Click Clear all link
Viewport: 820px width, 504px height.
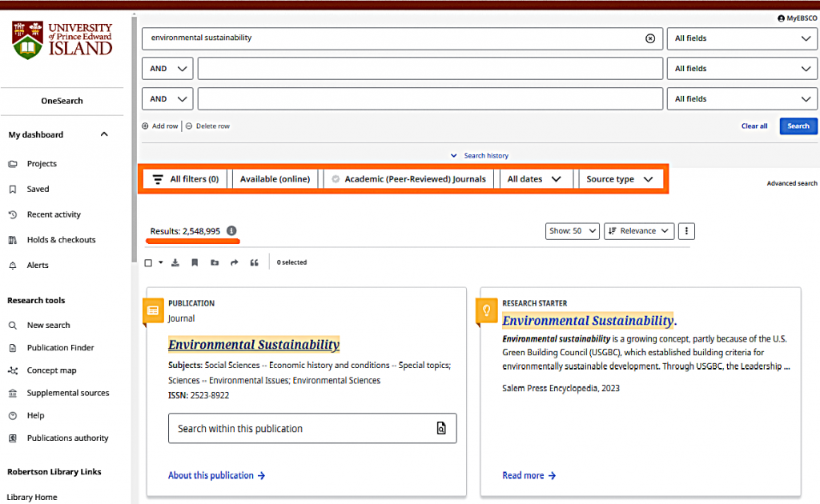coord(754,126)
